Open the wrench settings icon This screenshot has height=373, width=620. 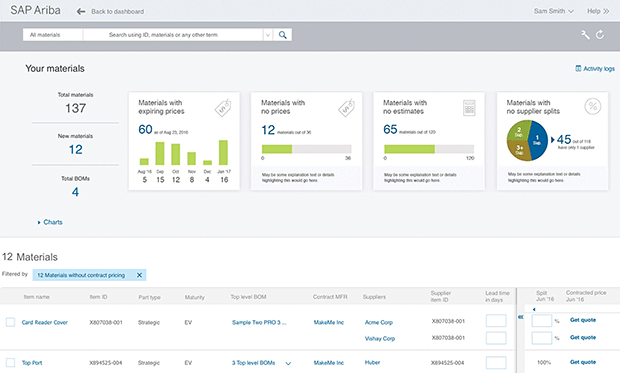tap(585, 35)
